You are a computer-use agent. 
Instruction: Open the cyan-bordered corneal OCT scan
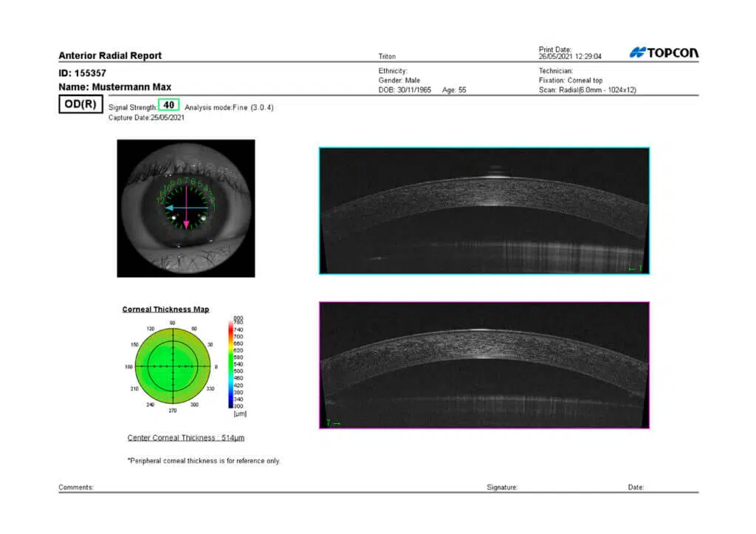[484, 210]
